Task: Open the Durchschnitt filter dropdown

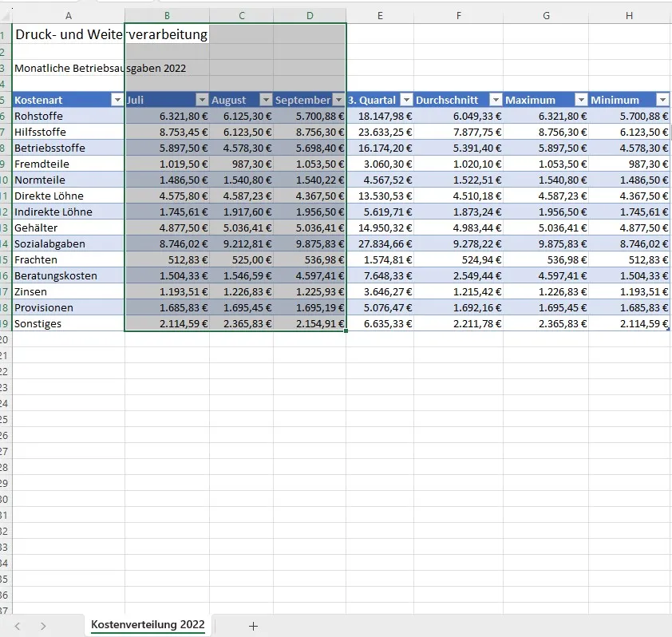Action: click(495, 100)
